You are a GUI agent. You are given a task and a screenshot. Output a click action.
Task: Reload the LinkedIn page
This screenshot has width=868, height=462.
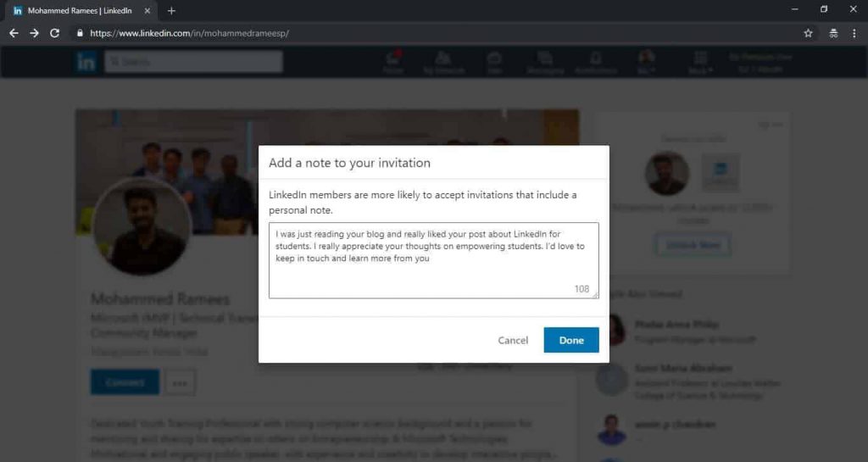click(54, 33)
